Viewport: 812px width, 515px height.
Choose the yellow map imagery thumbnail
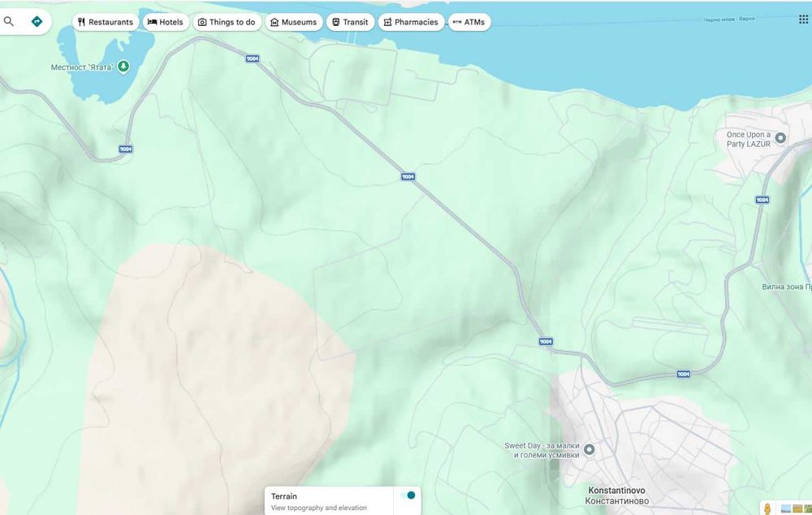pyautogui.click(x=797, y=509)
